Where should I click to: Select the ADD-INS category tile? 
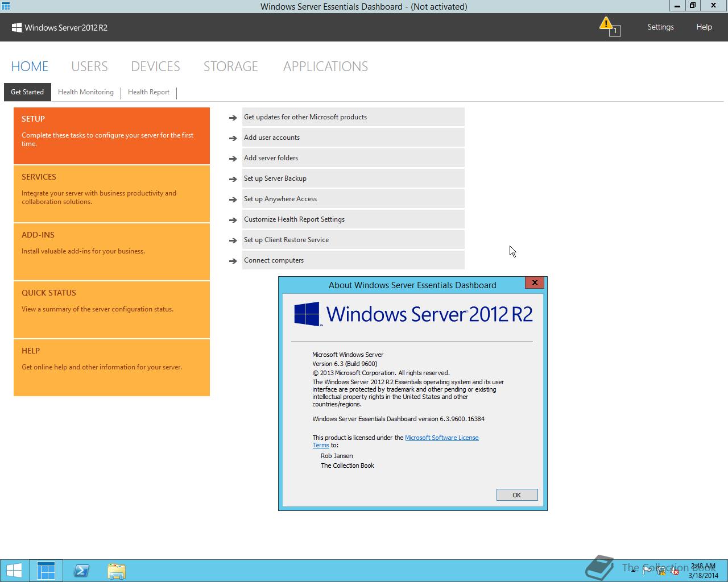[x=111, y=252]
